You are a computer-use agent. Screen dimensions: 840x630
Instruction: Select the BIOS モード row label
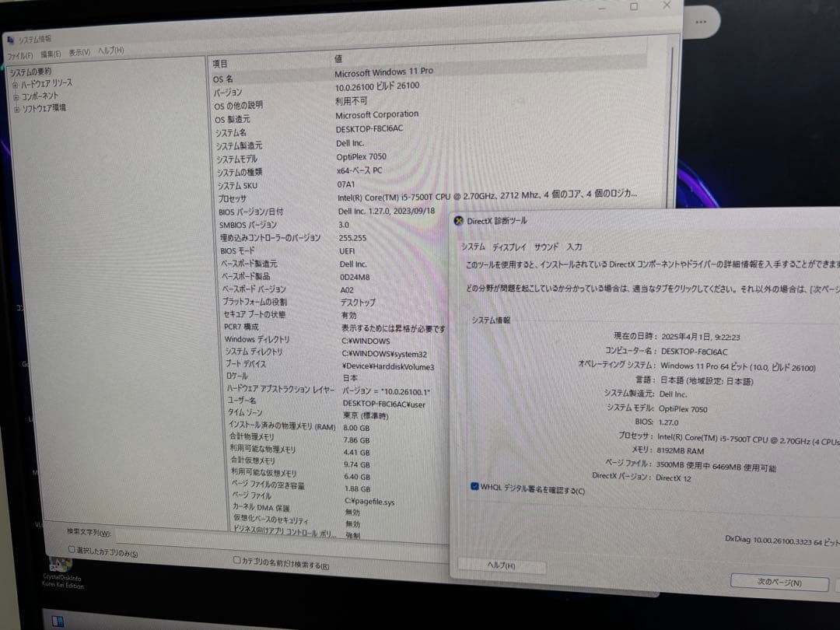[237, 250]
